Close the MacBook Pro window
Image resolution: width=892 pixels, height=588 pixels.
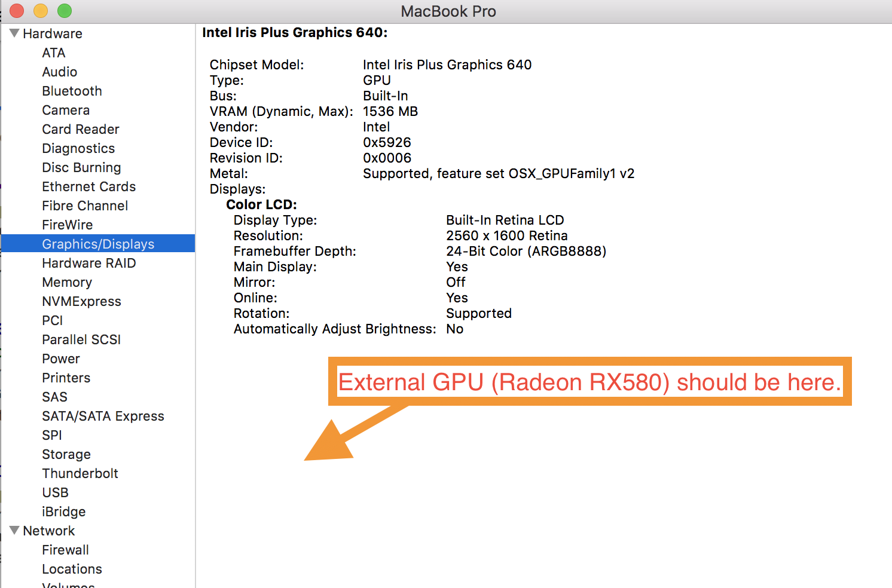click(17, 11)
